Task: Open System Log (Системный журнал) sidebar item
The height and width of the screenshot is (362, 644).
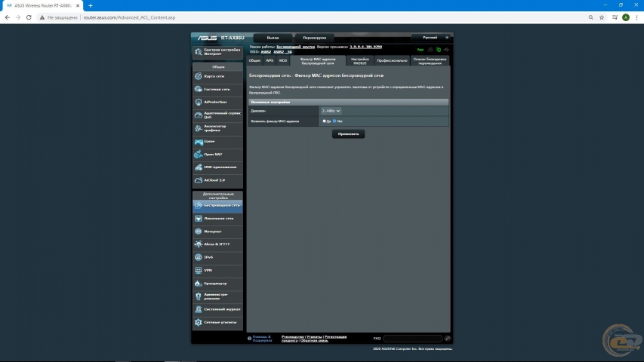Action: [217, 309]
